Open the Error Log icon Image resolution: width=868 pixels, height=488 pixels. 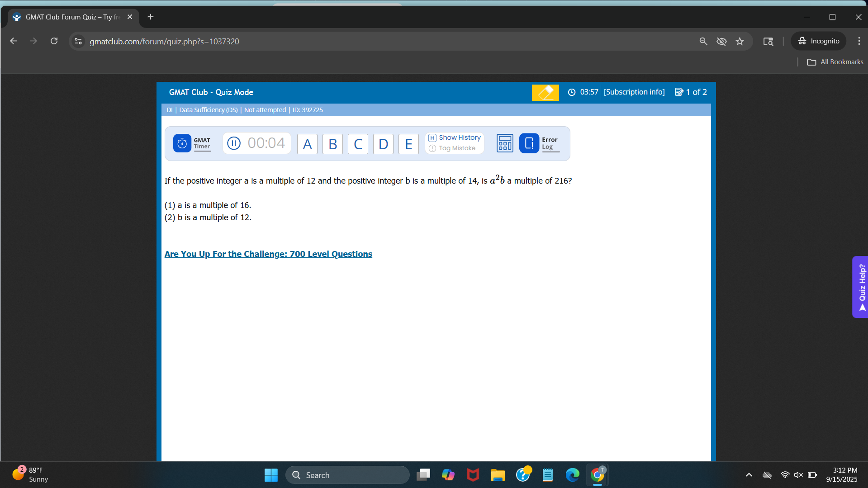click(529, 143)
